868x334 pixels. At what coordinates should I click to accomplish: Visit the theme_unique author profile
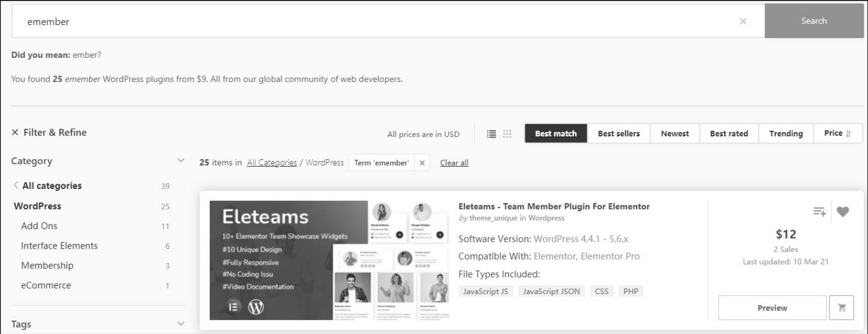493,218
